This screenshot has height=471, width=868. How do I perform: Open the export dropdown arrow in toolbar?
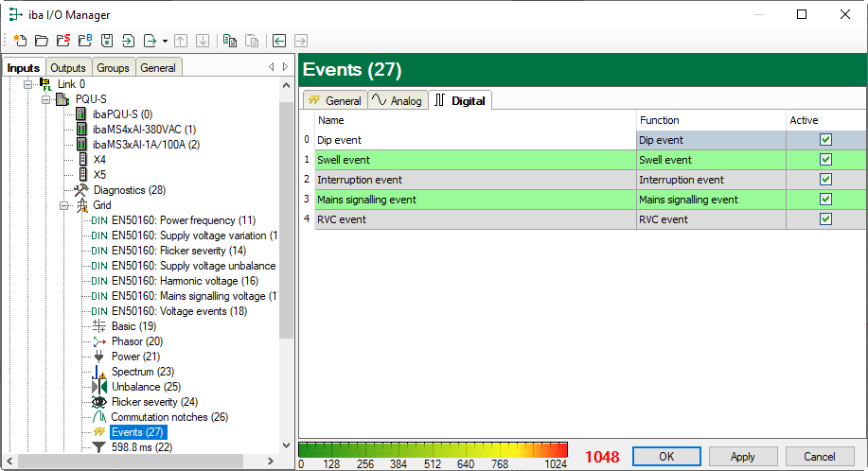(x=165, y=41)
